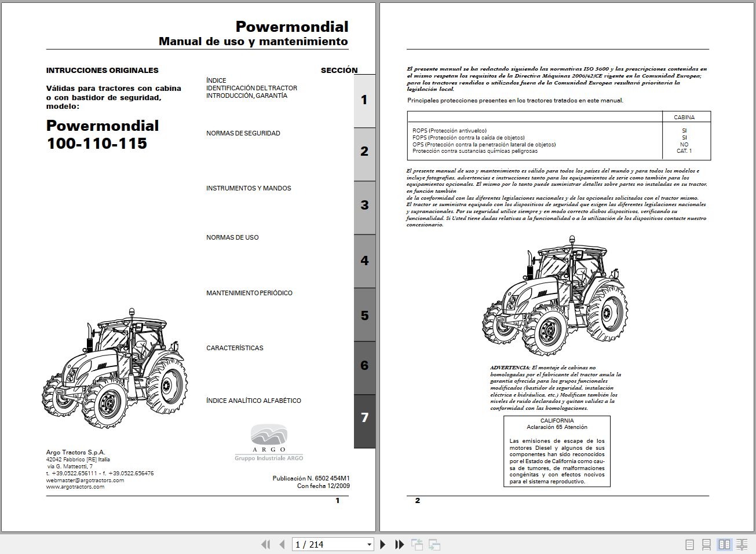
Task: Click ROPS (Protección antivuelco) row
Action: coord(450,131)
